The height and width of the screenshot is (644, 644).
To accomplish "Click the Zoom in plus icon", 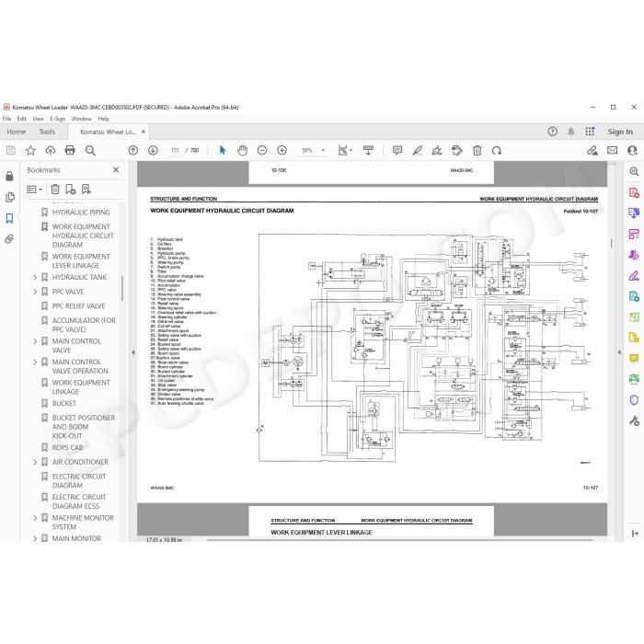I will coord(282,150).
